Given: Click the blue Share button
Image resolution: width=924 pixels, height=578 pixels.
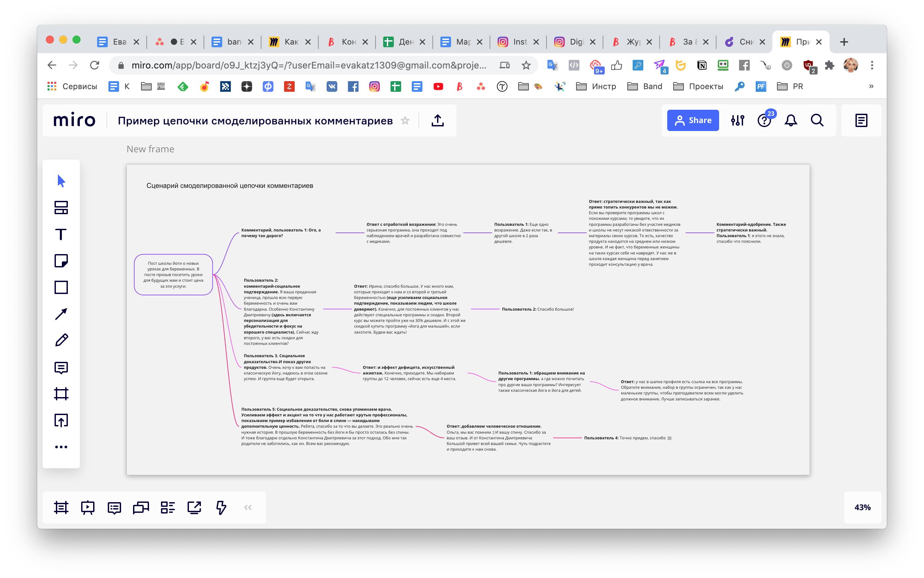Looking at the screenshot, I should pyautogui.click(x=692, y=120).
